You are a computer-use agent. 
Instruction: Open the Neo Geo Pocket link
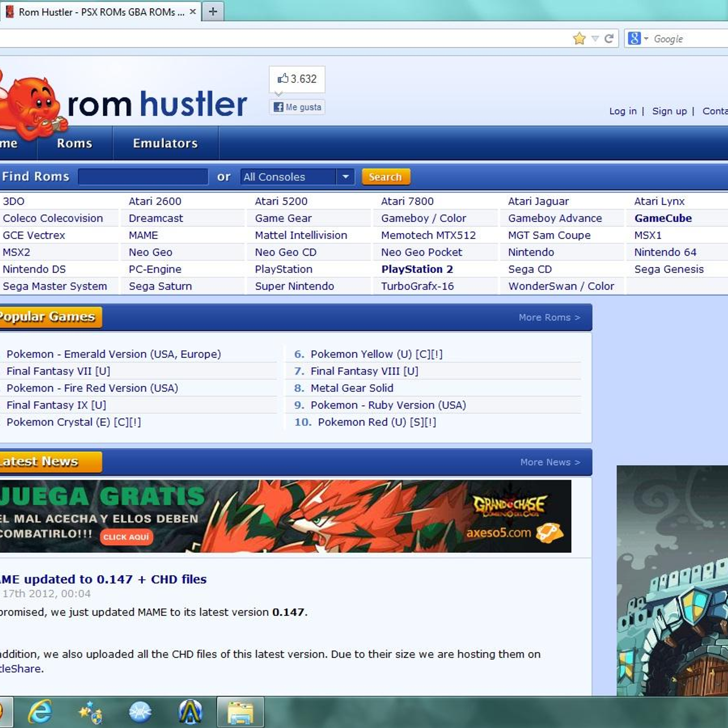421,252
